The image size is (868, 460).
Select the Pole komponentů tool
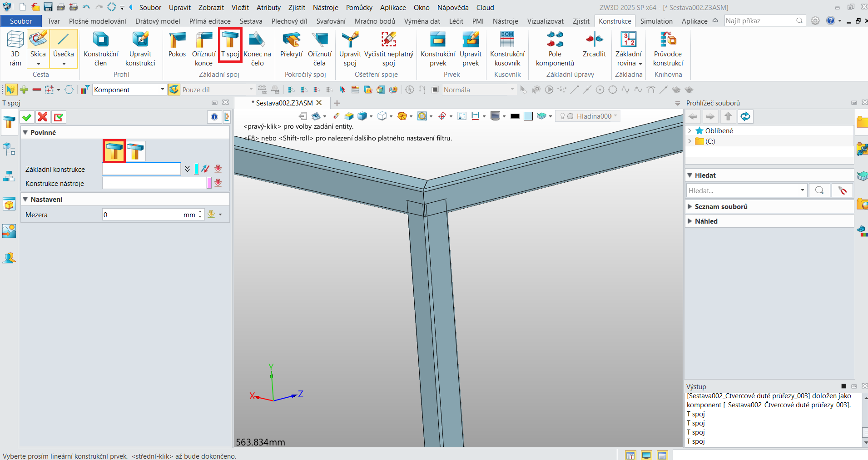click(x=555, y=48)
